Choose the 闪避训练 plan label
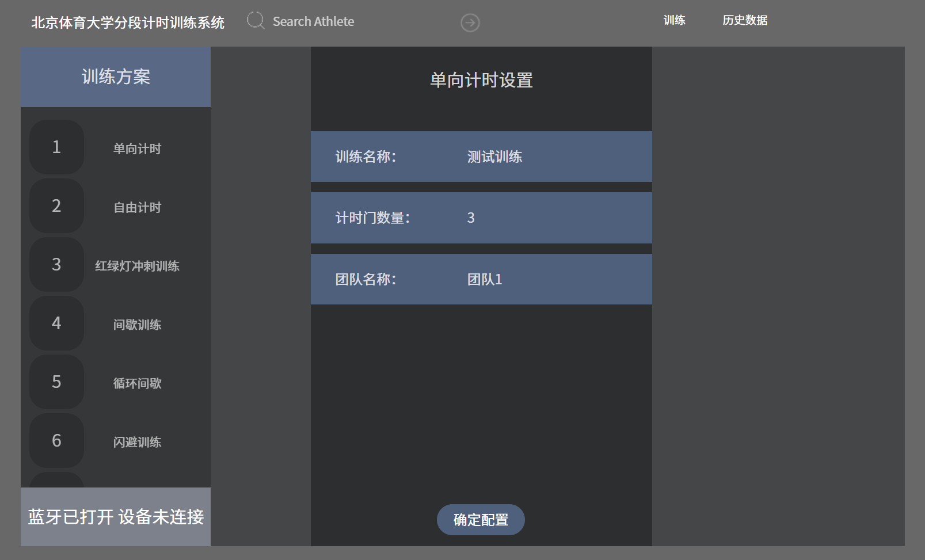The height and width of the screenshot is (560, 925). [x=137, y=442]
